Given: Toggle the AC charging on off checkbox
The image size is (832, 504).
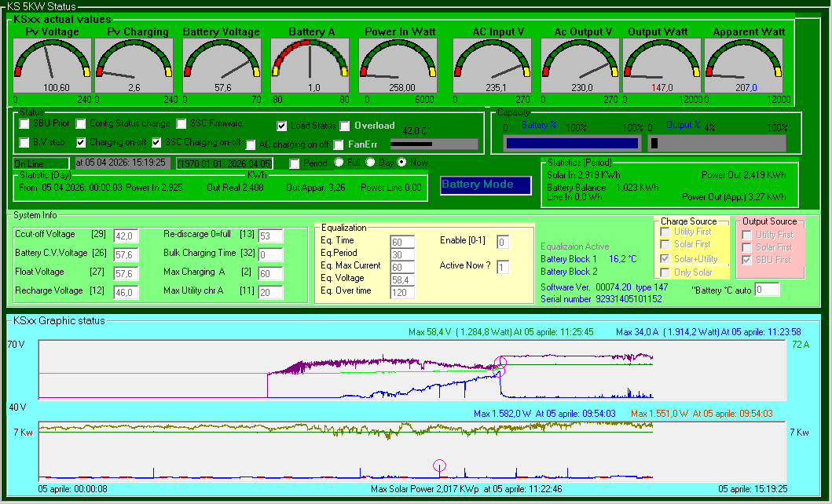Looking at the screenshot, I should tap(251, 144).
